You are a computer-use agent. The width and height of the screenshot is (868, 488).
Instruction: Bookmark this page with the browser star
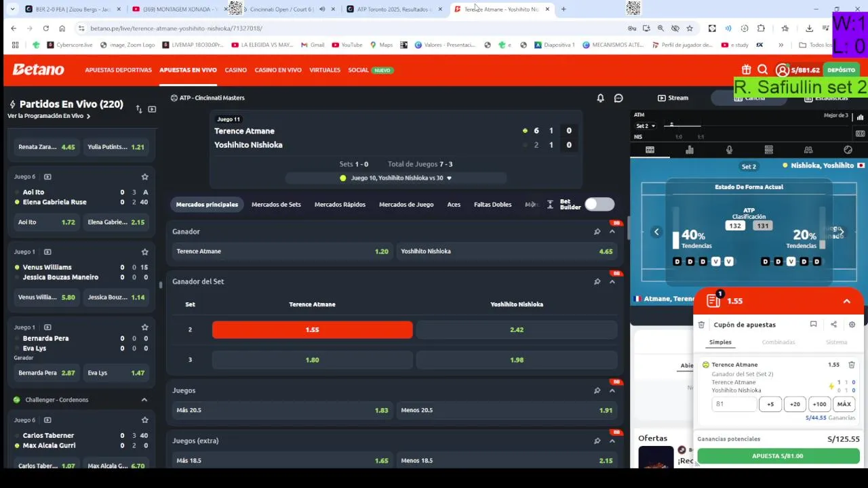(690, 28)
